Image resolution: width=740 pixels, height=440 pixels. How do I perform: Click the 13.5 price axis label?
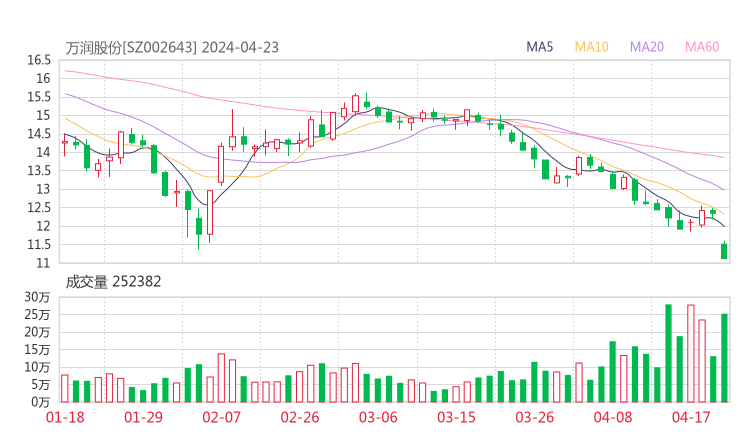pos(39,170)
